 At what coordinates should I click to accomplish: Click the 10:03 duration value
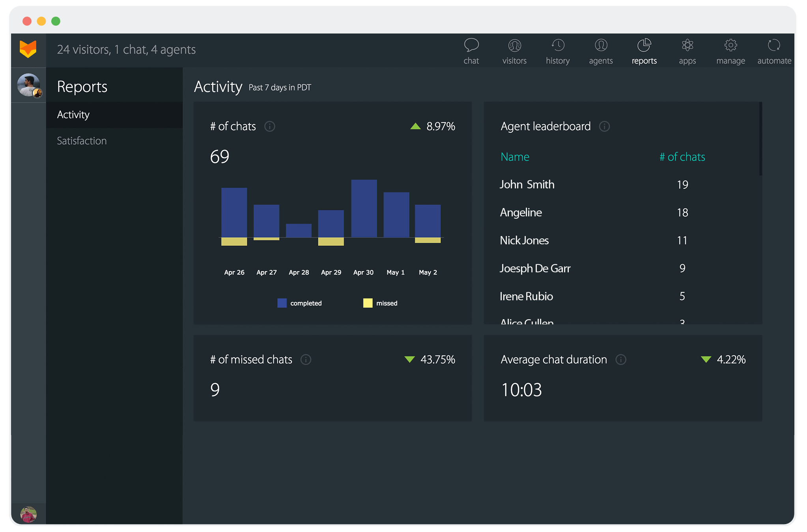click(x=521, y=390)
